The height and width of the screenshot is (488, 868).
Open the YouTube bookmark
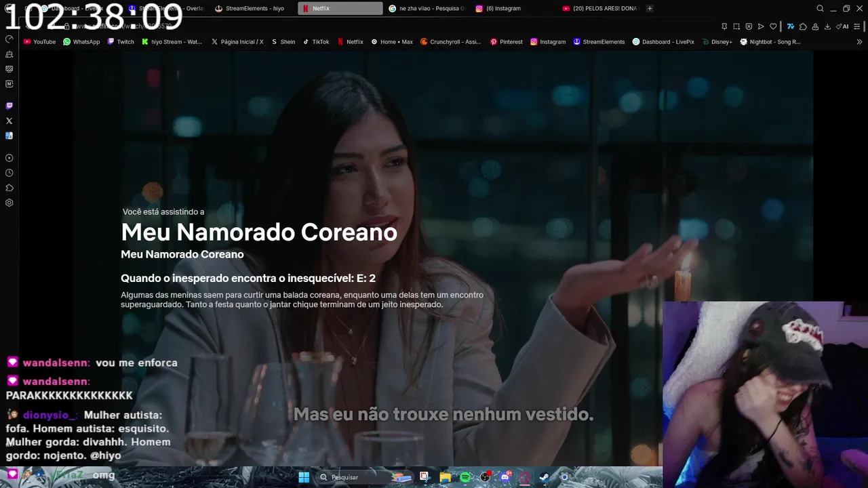[39, 41]
